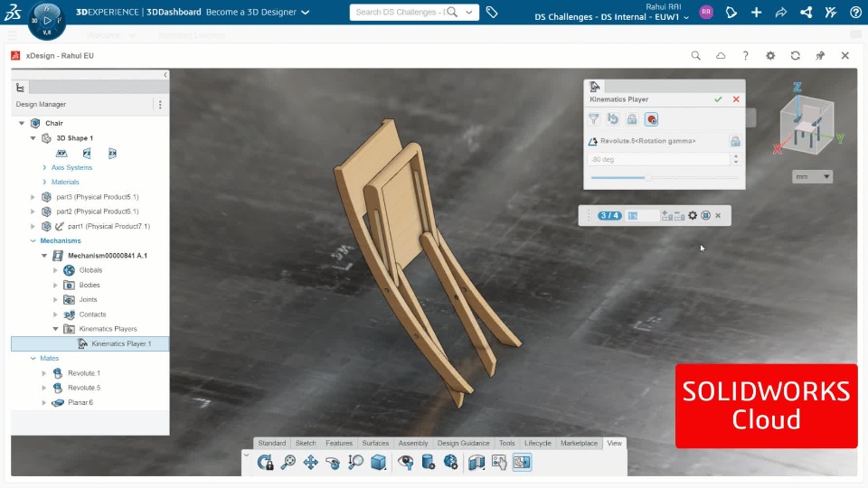Expand the Joints node

pyautogui.click(x=55, y=299)
